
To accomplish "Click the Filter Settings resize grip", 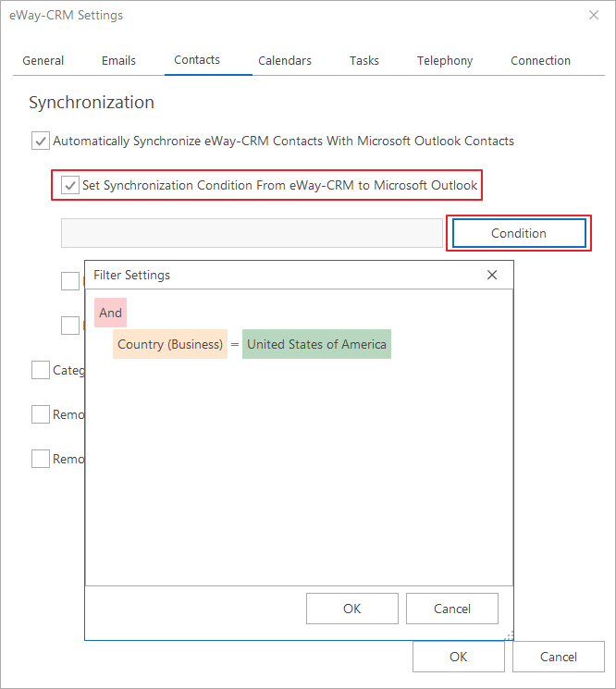I will tap(509, 636).
